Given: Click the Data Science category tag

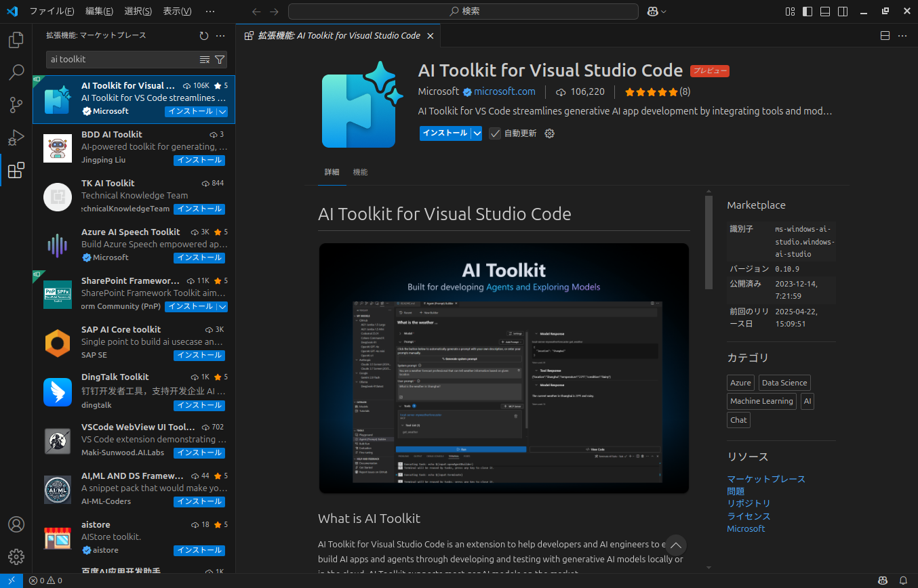Looking at the screenshot, I should (784, 383).
